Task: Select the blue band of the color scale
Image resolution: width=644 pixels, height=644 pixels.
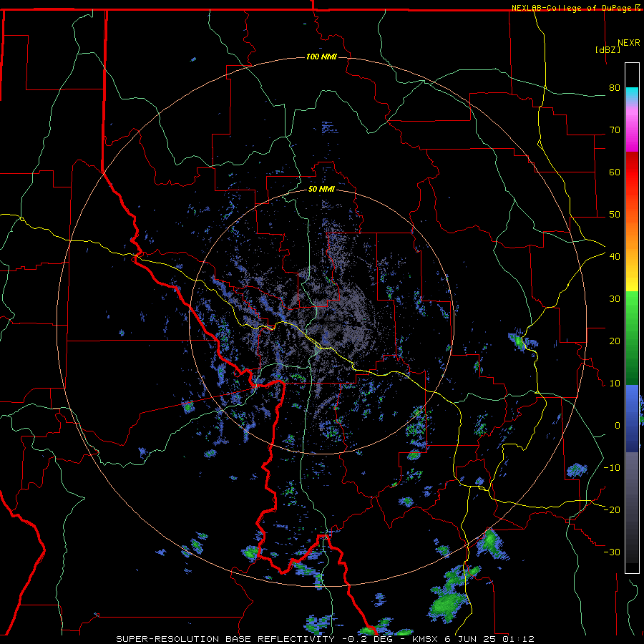Action: [x=632, y=418]
